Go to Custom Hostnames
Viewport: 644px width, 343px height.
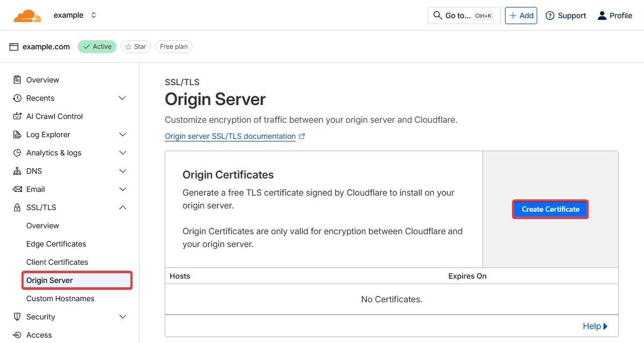60,299
